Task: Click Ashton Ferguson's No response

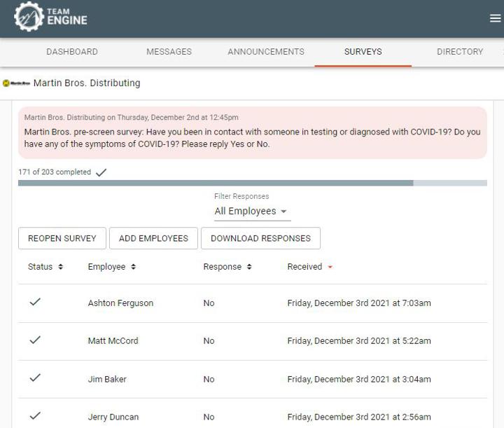Action: coord(209,303)
